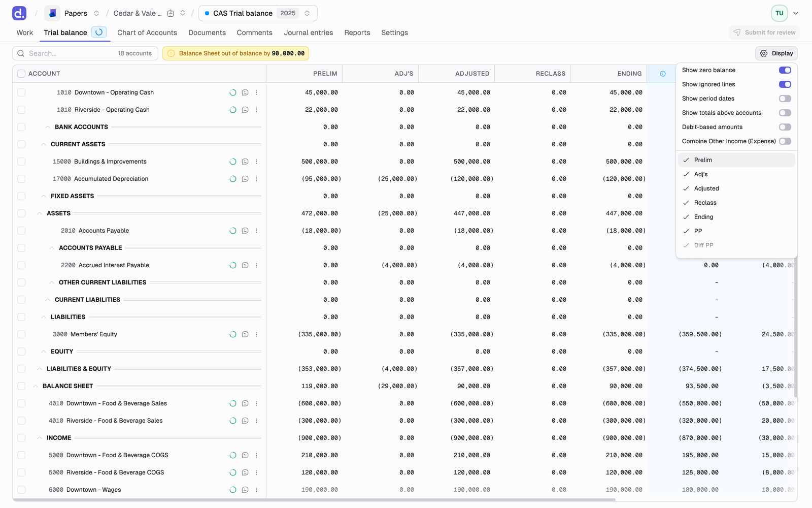The width and height of the screenshot is (812, 508).
Task: Click the app logo icon at top left
Action: tap(19, 13)
